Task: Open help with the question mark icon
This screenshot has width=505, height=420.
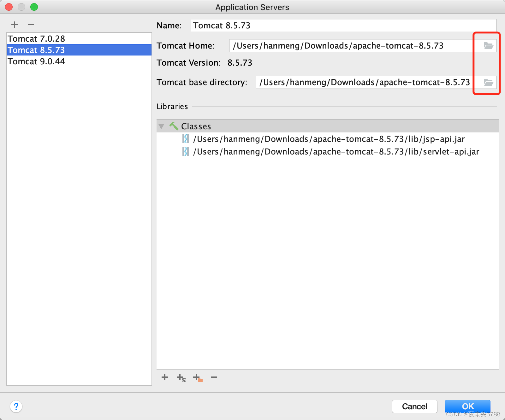Action: (x=16, y=406)
